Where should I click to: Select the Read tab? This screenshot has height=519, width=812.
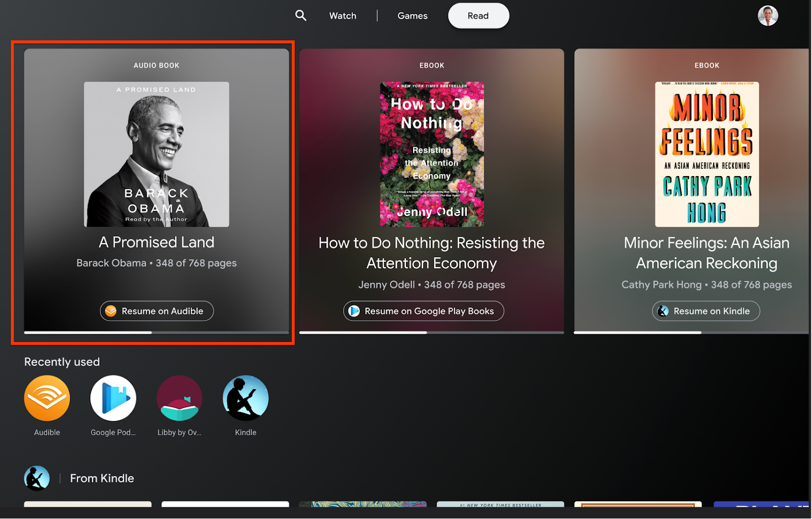click(x=478, y=16)
